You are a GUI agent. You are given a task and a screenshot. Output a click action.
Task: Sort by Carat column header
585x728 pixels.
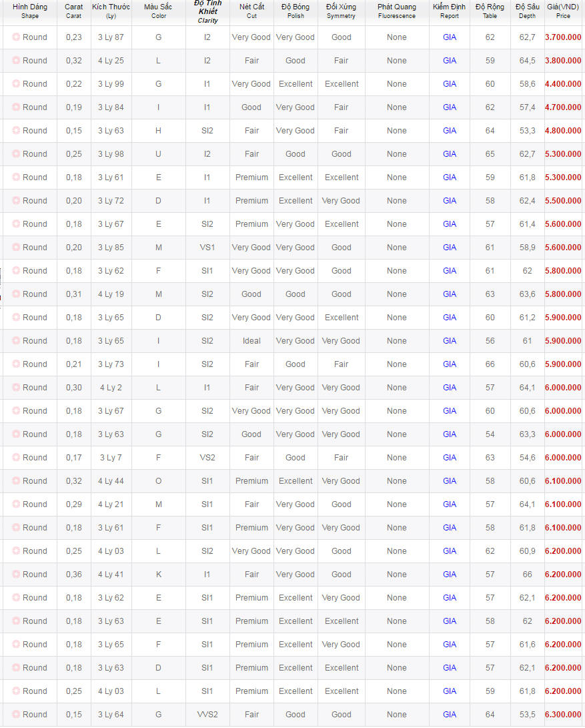tap(74, 11)
